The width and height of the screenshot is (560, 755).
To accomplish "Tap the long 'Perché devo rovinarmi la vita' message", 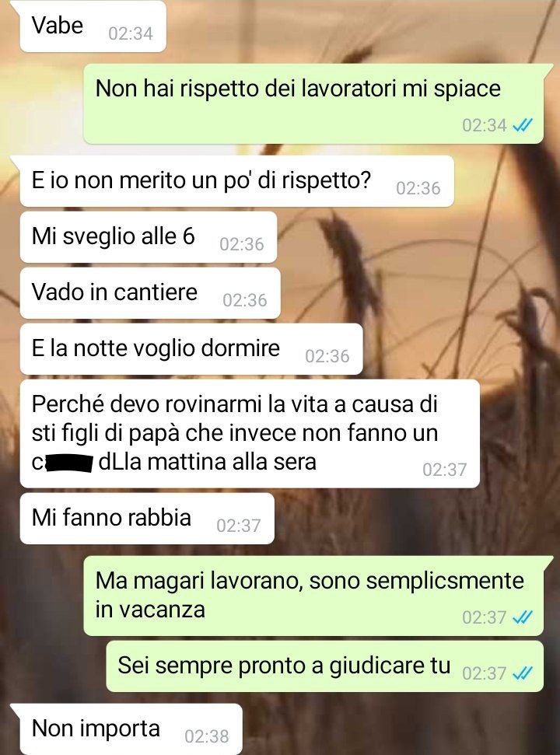I will pos(250,433).
